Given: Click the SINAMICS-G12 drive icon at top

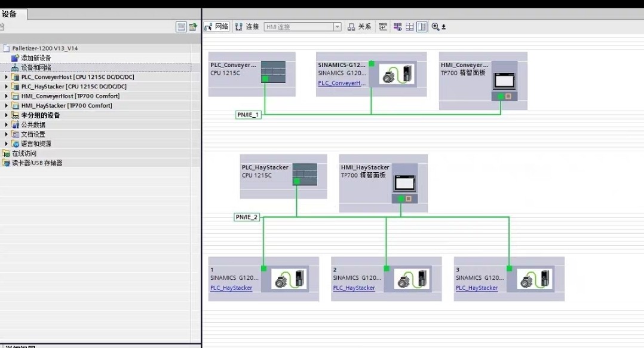Looking at the screenshot, I should pyautogui.click(x=396, y=74).
